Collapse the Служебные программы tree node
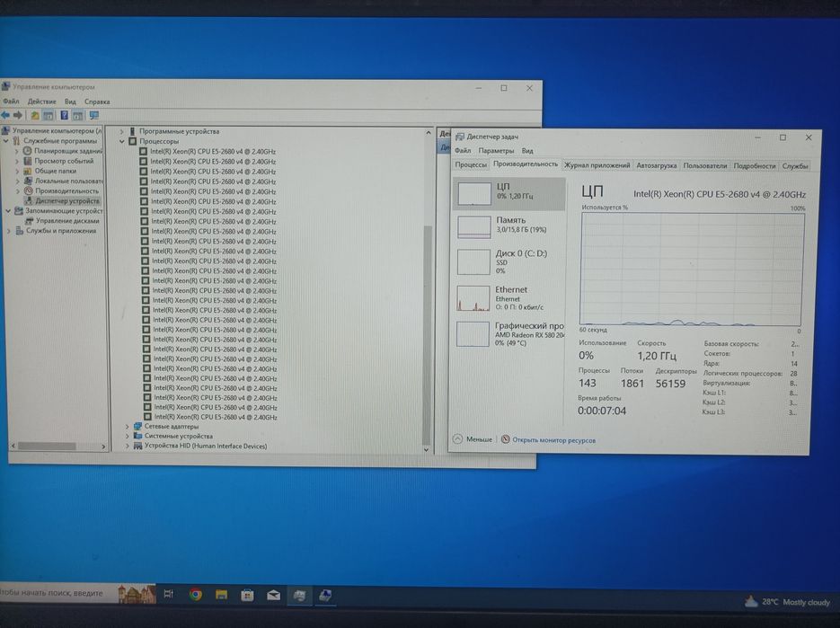The height and width of the screenshot is (628, 840). click(x=6, y=141)
